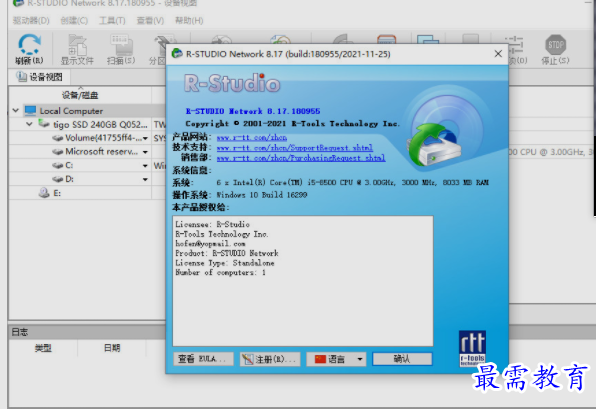596x409 pixels.
Task: Click the 'Windows 10 Build 16299' text
Action: [262, 195]
